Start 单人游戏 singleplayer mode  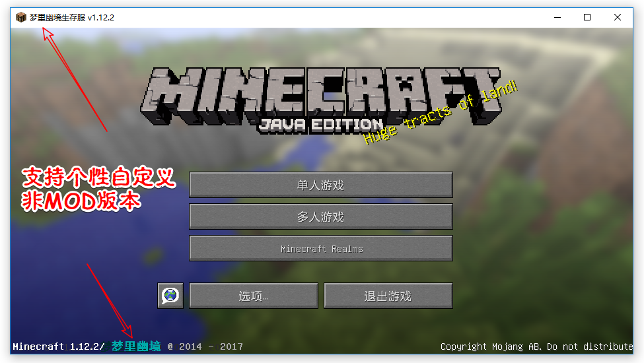(x=321, y=185)
